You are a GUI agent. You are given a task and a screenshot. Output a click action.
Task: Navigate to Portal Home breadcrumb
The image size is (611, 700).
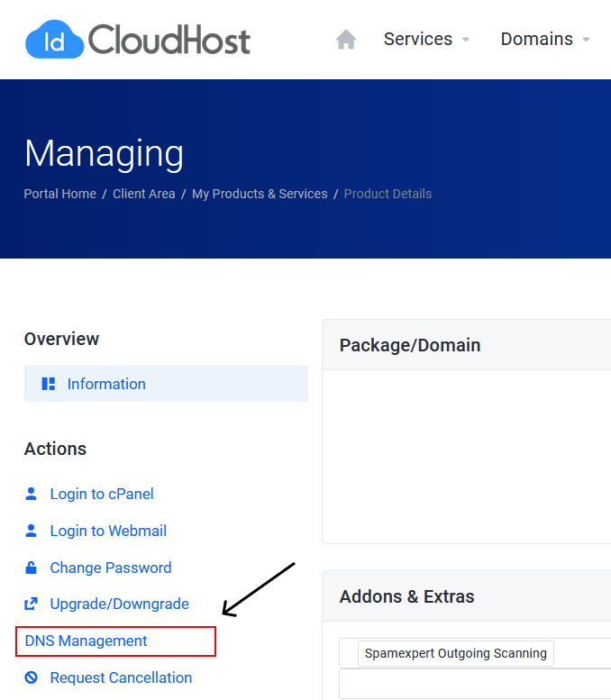tap(60, 194)
